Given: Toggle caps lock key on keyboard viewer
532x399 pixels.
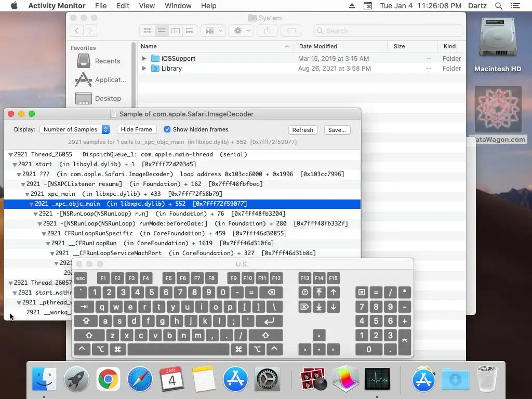Looking at the screenshot, I should 86,321.
